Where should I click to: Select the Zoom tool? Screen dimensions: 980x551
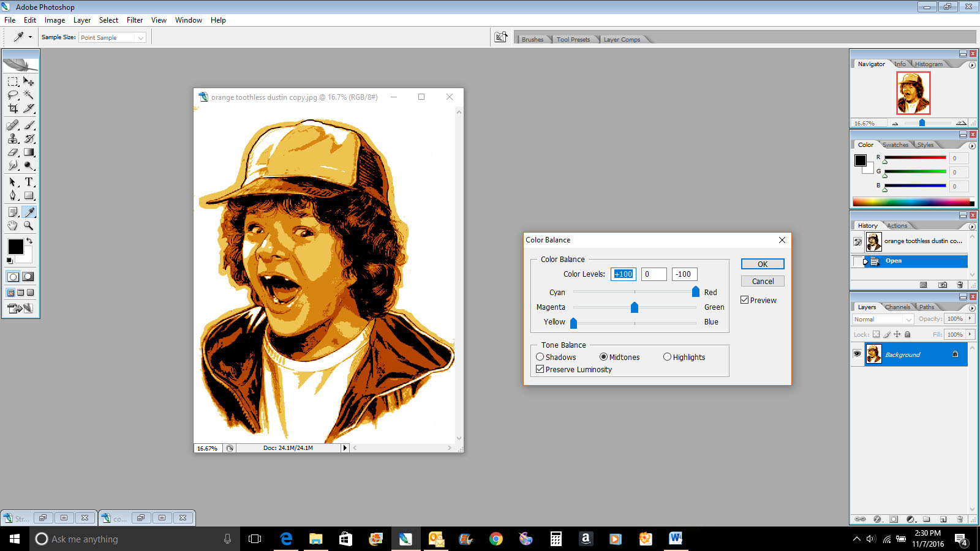[29, 225]
